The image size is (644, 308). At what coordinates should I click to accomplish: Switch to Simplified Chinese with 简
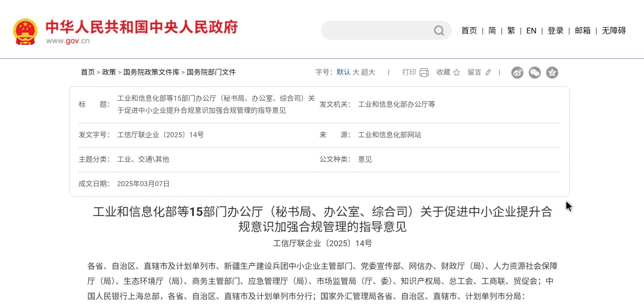click(x=492, y=31)
